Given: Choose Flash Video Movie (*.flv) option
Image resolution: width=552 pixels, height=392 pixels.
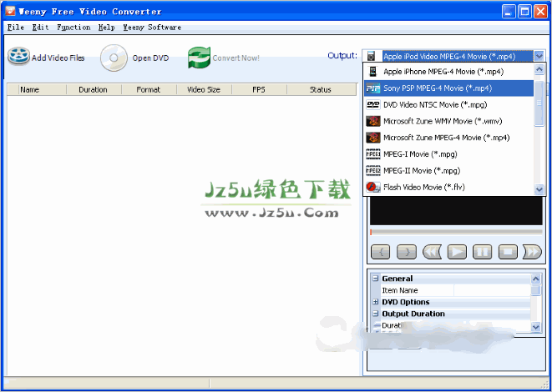Looking at the screenshot, I should [x=449, y=187].
